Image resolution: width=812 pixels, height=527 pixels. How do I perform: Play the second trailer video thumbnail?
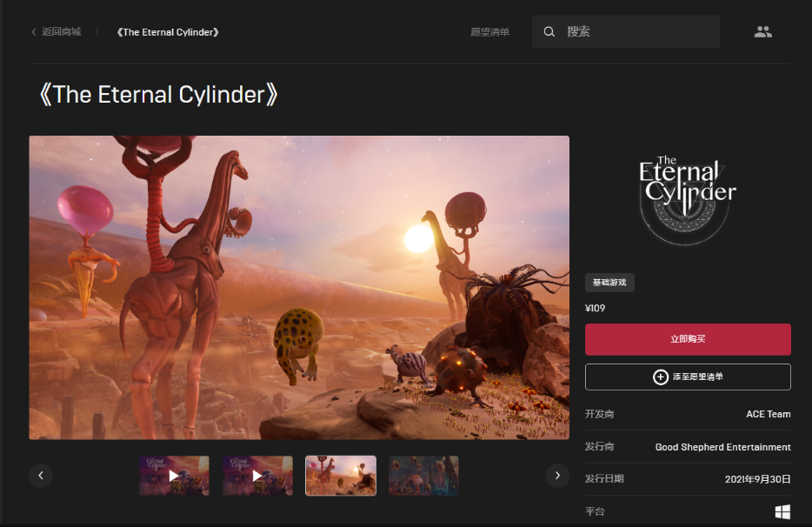(x=257, y=476)
